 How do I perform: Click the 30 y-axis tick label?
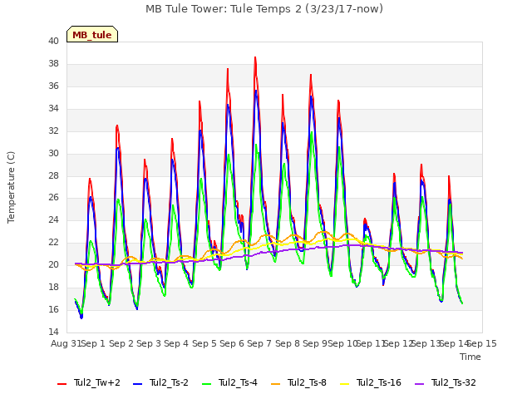pyautogui.click(x=53, y=153)
